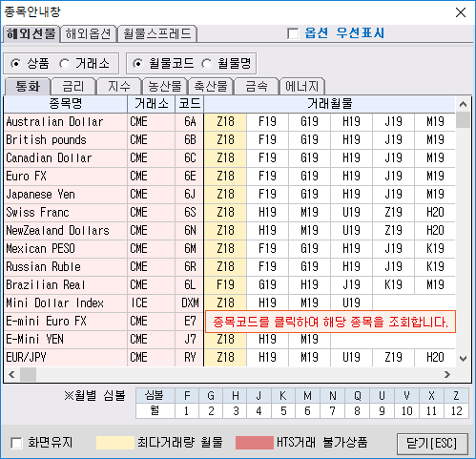Click the 최다거래량 월물 yellow legend swatch
The height and width of the screenshot is (459, 476).
click(x=115, y=443)
